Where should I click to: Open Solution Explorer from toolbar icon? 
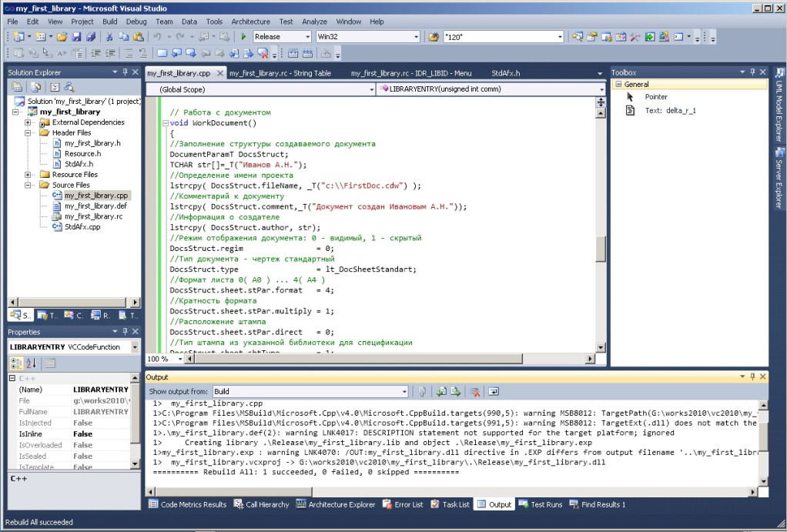pyautogui.click(x=578, y=37)
